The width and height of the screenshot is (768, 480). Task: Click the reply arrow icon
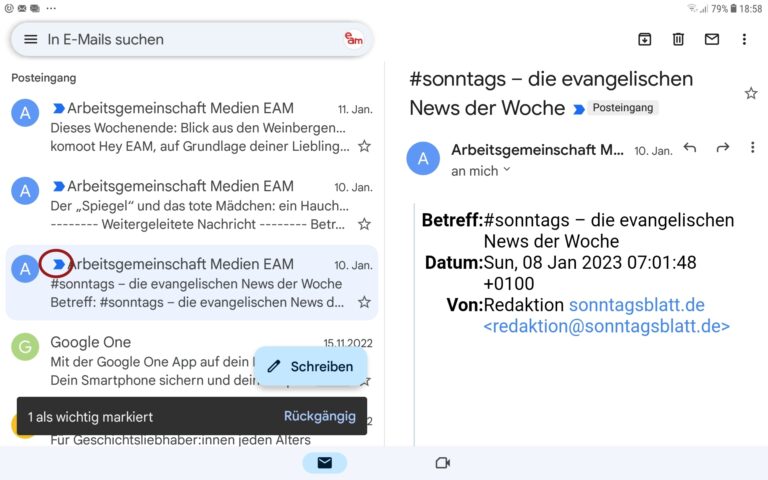[690, 147]
